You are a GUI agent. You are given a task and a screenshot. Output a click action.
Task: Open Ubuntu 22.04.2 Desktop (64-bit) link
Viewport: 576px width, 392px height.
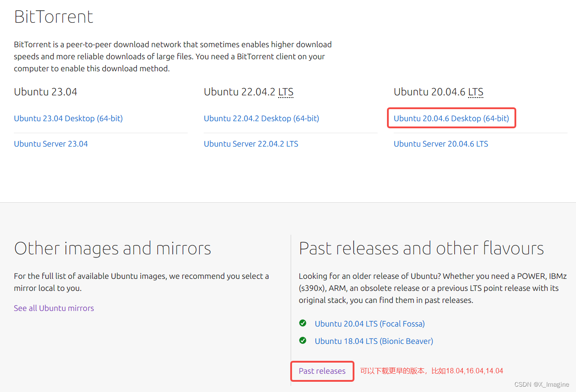(261, 118)
